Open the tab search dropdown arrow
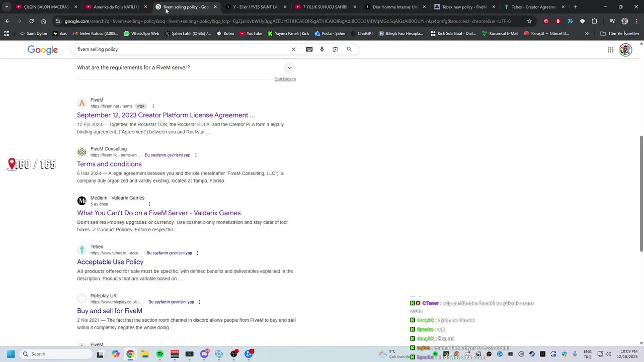 coord(7,7)
